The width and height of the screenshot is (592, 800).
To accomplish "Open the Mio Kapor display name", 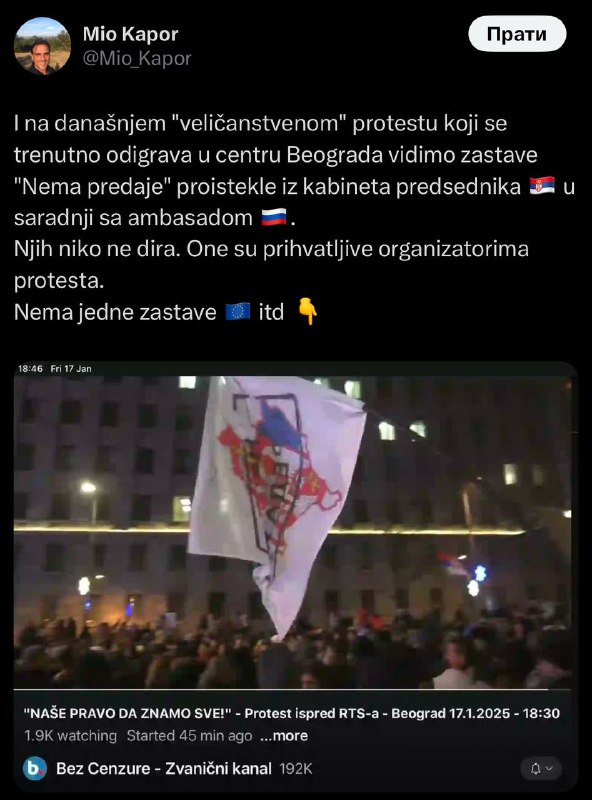I will click(x=130, y=34).
